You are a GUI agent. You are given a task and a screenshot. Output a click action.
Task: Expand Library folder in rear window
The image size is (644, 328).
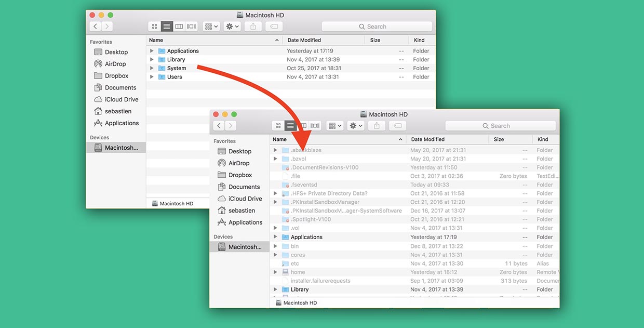point(152,60)
